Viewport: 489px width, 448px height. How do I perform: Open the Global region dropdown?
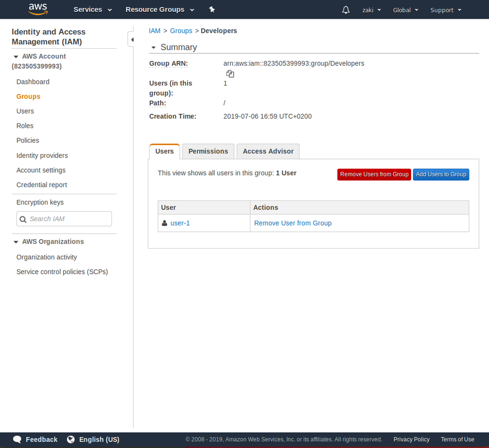click(406, 10)
